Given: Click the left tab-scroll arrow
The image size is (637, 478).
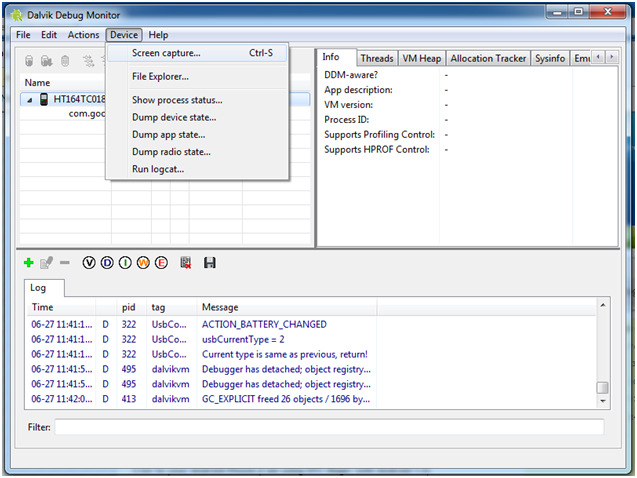Looking at the screenshot, I should 598,57.
